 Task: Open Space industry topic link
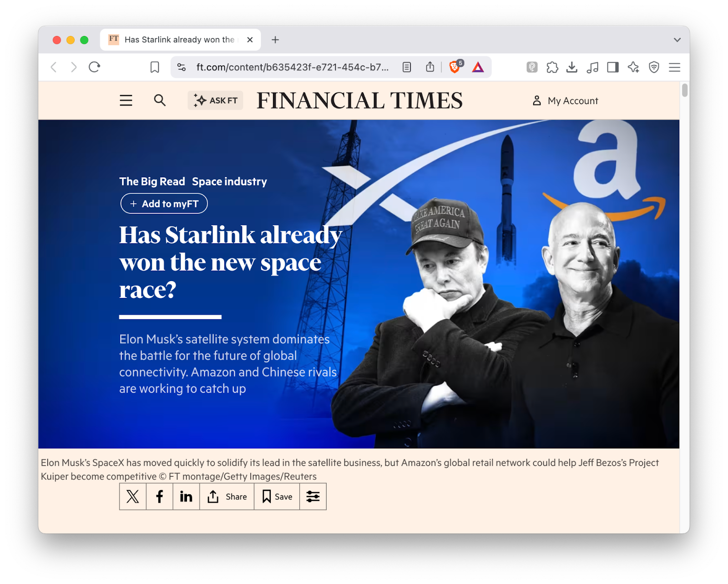[x=229, y=181]
